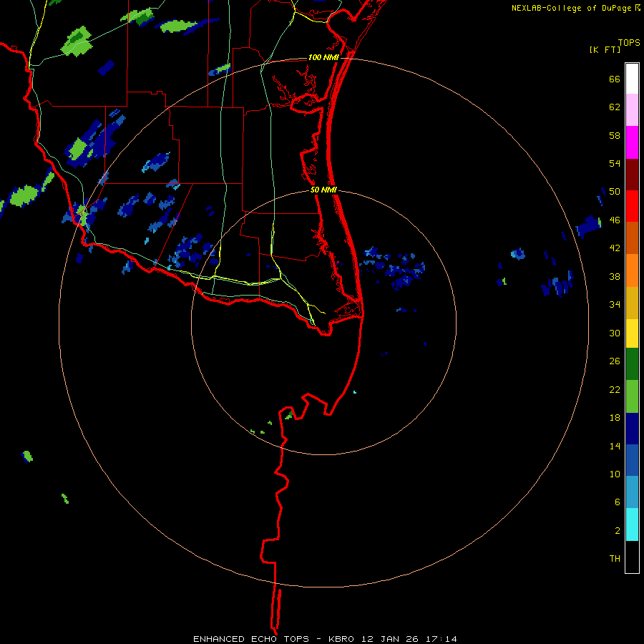Pick the dark orange legend swatch

(632, 238)
